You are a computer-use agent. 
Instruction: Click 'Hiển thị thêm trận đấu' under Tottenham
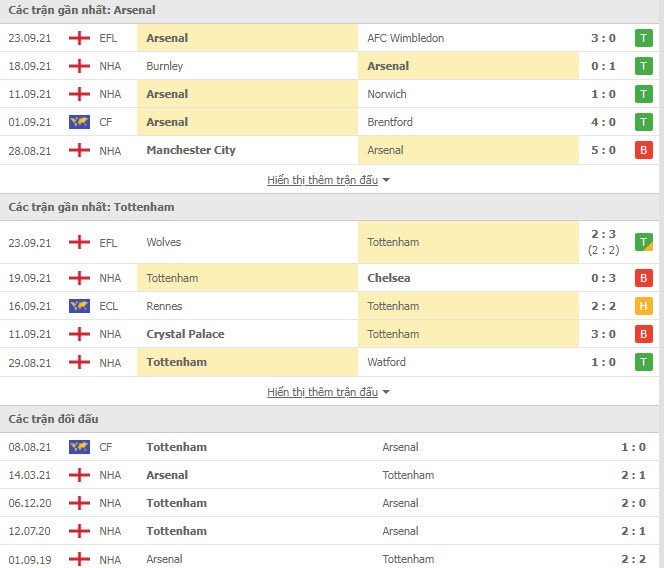[x=322, y=392]
